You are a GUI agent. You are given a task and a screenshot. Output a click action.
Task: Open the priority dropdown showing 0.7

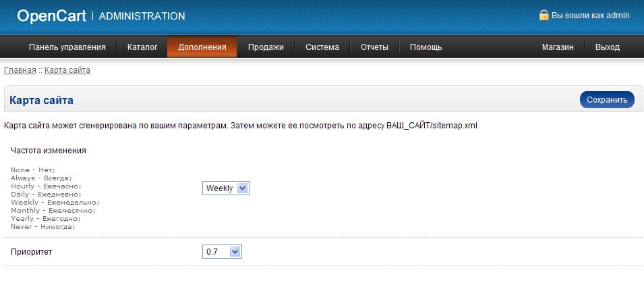coord(223,252)
